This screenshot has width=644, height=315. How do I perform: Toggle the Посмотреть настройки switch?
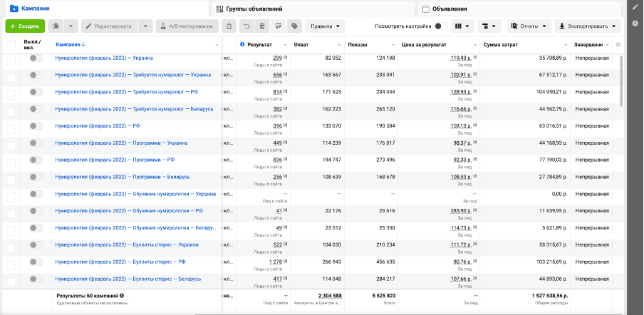pos(437,26)
